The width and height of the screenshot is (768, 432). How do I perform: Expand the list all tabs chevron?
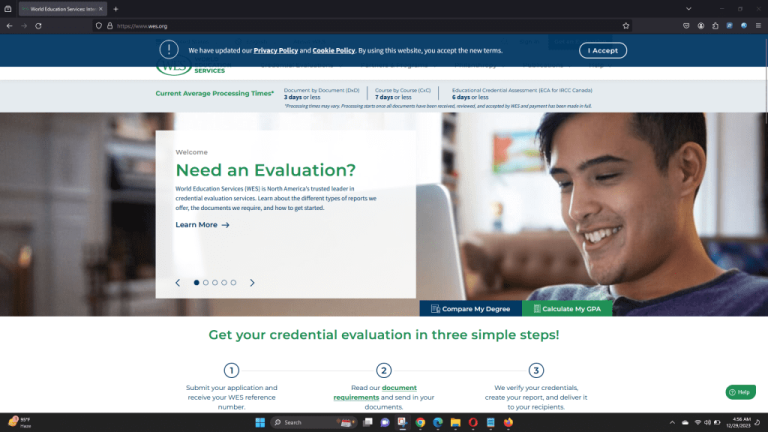coord(688,9)
